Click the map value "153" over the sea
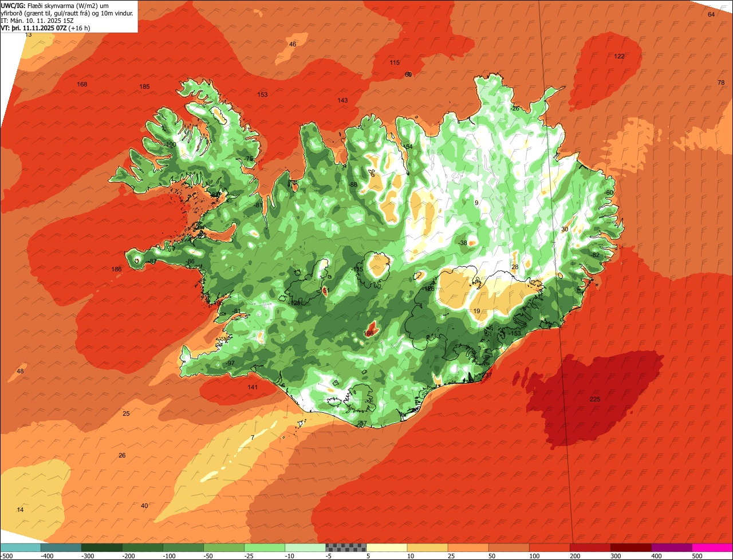The width and height of the screenshot is (733, 560). (x=262, y=94)
